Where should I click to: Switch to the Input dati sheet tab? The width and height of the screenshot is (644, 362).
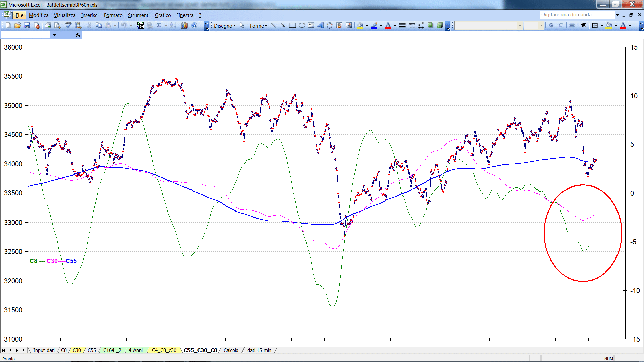tap(44, 350)
